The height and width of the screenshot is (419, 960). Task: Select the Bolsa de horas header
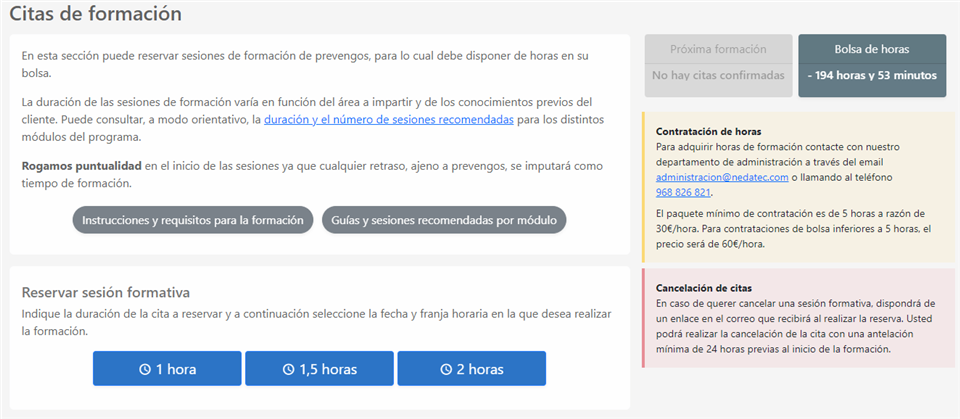[871, 49]
